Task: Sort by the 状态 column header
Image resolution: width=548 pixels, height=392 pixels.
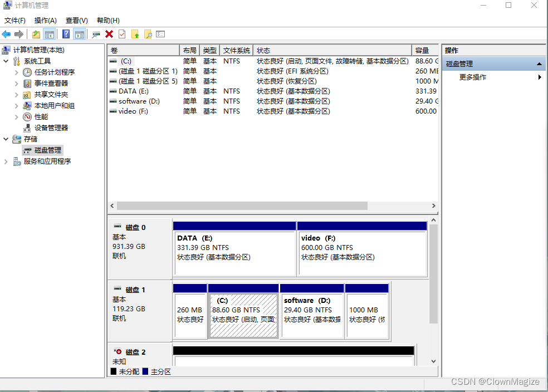Action: point(332,51)
